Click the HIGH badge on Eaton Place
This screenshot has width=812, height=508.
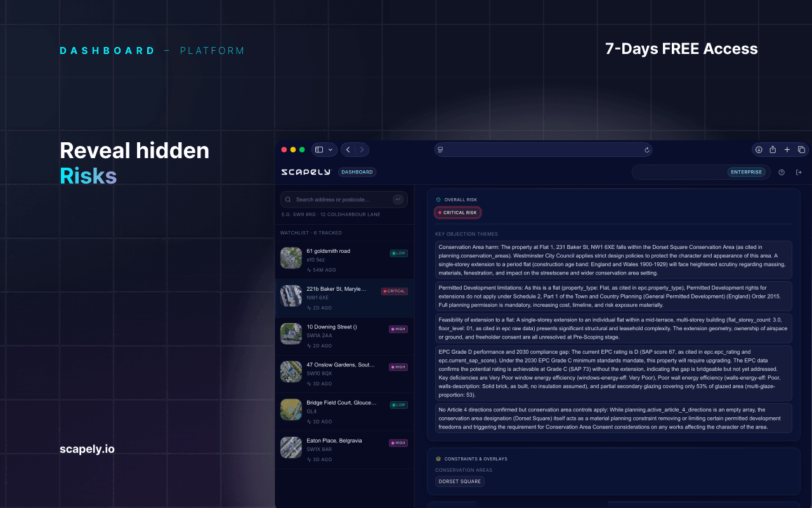point(398,443)
